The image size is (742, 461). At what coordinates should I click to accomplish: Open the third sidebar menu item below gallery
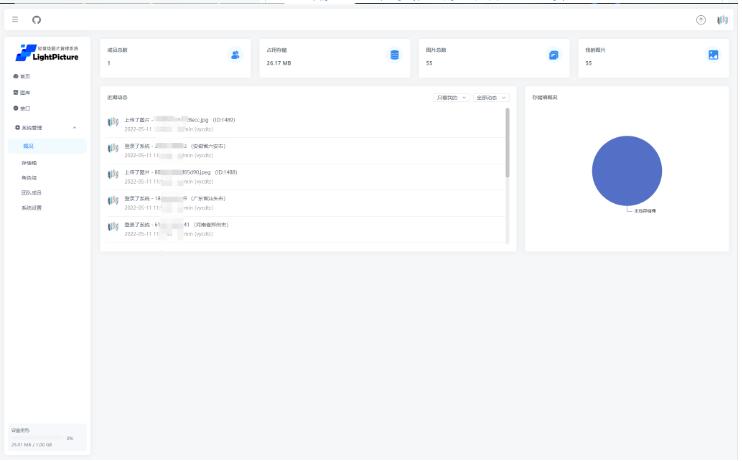(24, 108)
